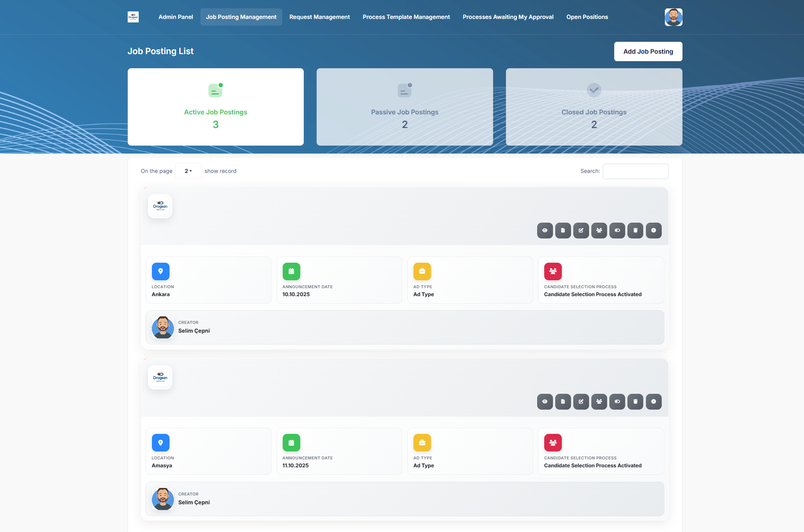Toggle the status switch on the Ankara posting
This screenshot has width=804, height=532.
(617, 230)
